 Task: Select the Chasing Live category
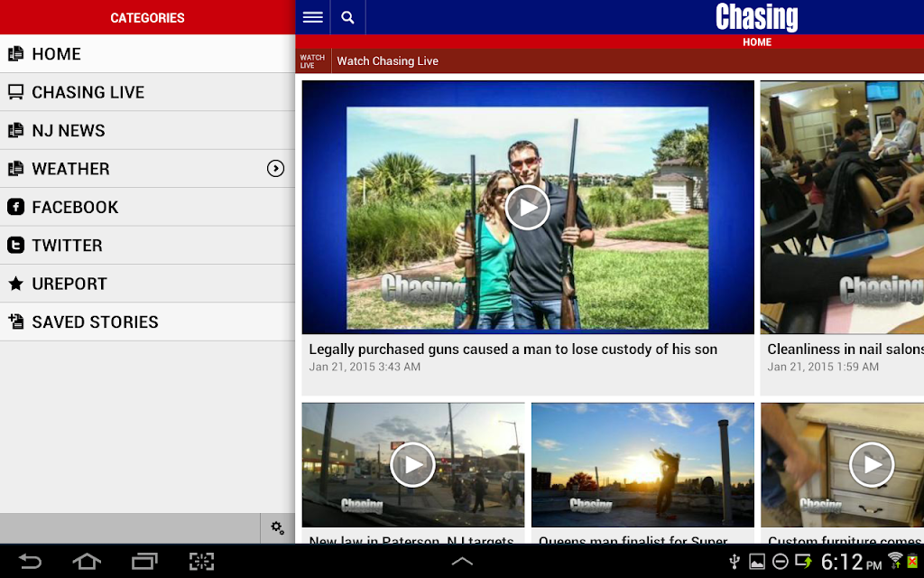pos(147,92)
